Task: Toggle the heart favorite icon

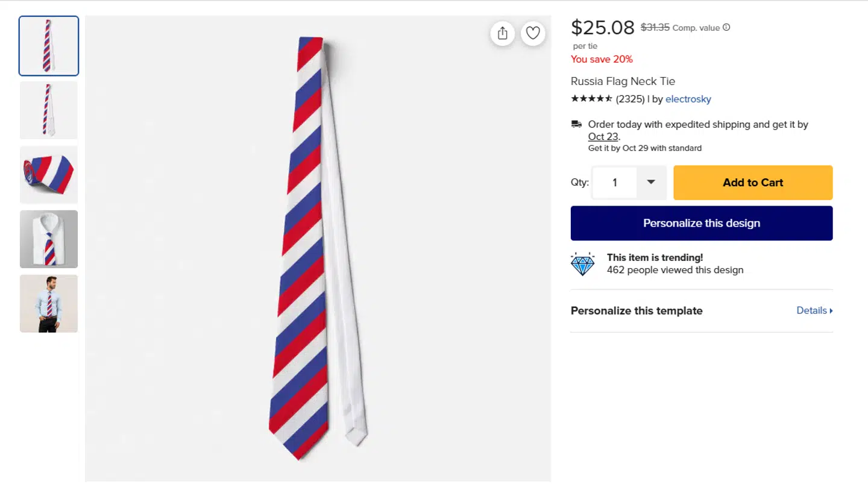Action: click(x=533, y=33)
